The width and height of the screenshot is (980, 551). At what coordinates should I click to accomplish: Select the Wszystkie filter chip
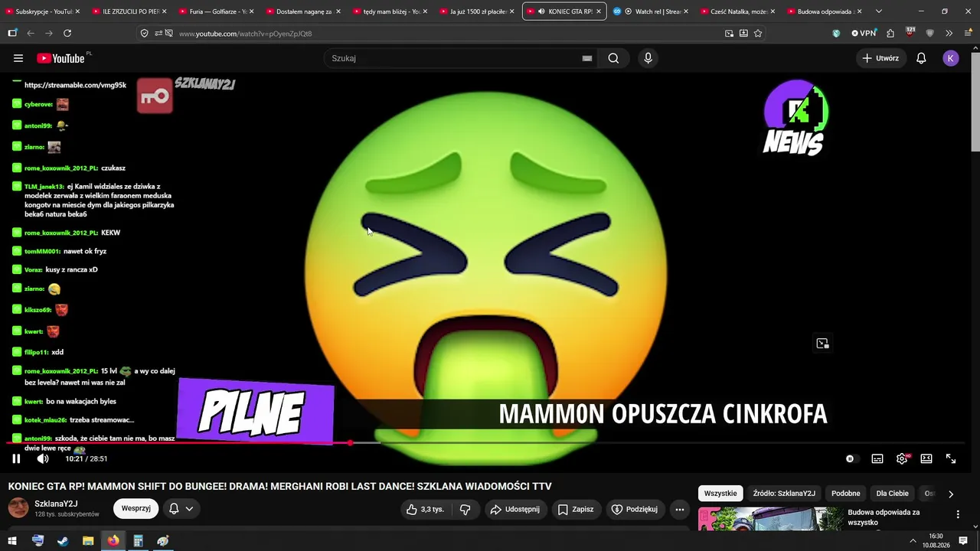720,494
